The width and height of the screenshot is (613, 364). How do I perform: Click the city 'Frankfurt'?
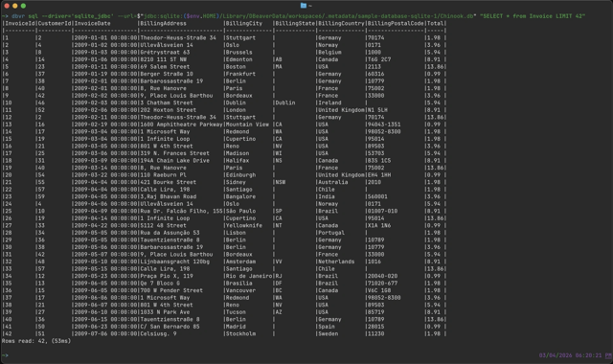[x=240, y=75]
